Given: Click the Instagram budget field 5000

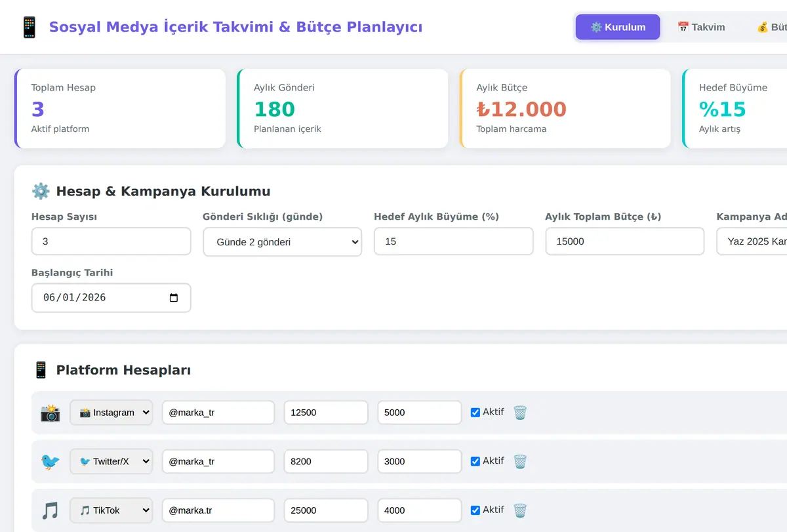Looking at the screenshot, I should 420,413.
